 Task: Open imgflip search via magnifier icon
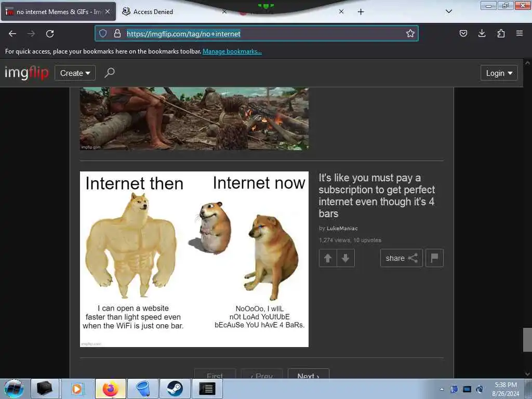(109, 73)
